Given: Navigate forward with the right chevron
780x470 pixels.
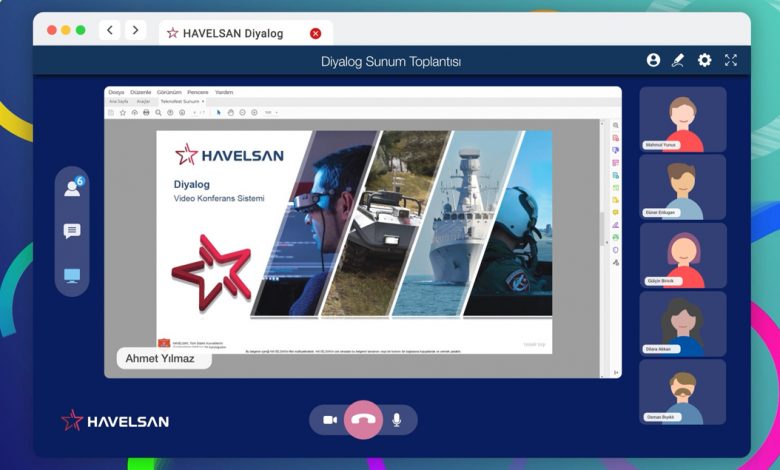Looking at the screenshot, I should click(136, 31).
